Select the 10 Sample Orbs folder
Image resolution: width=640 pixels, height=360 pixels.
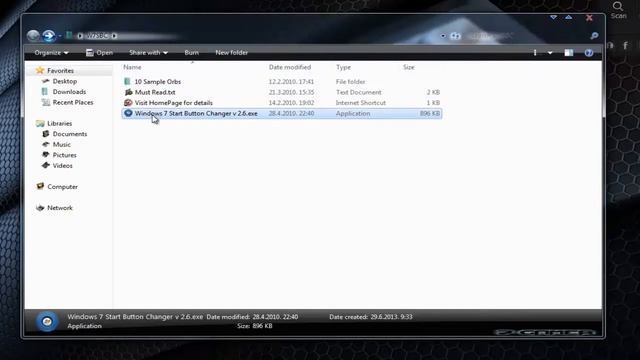[158, 82]
